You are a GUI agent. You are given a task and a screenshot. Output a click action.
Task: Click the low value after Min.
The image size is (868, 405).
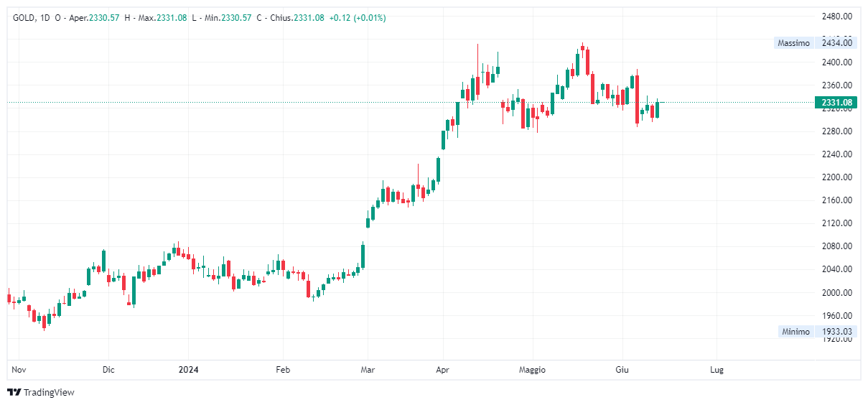(236, 18)
